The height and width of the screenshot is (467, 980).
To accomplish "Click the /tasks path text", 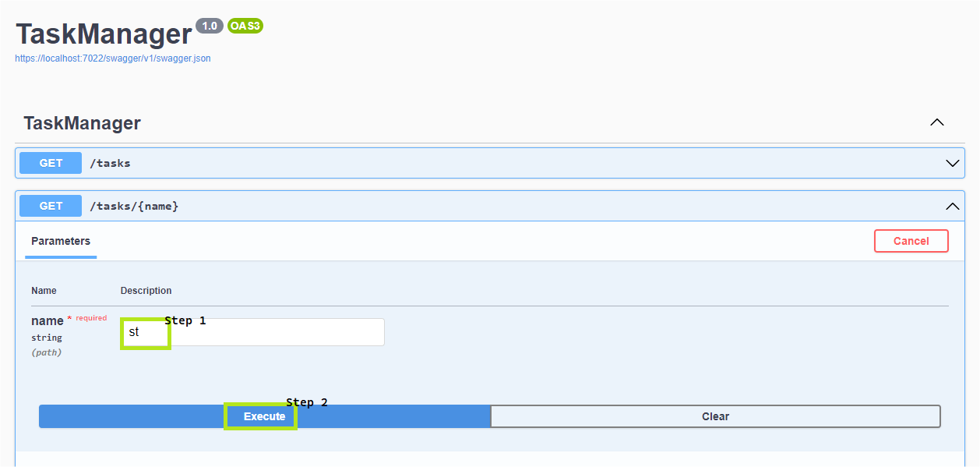I will tap(111, 163).
